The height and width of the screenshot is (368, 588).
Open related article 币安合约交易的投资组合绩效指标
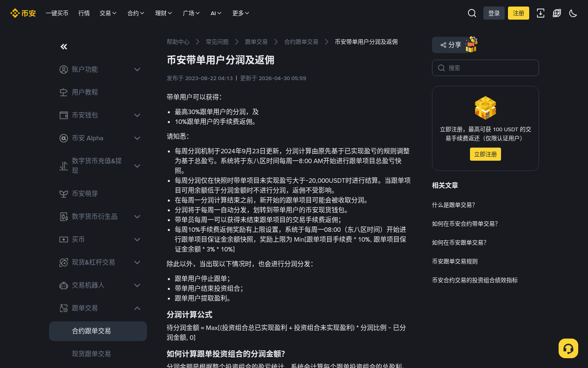[475, 280]
